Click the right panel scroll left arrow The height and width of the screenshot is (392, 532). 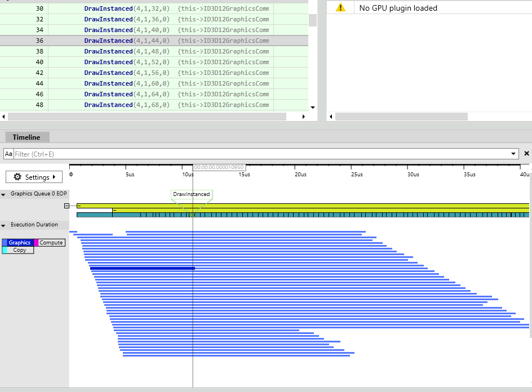(331, 117)
